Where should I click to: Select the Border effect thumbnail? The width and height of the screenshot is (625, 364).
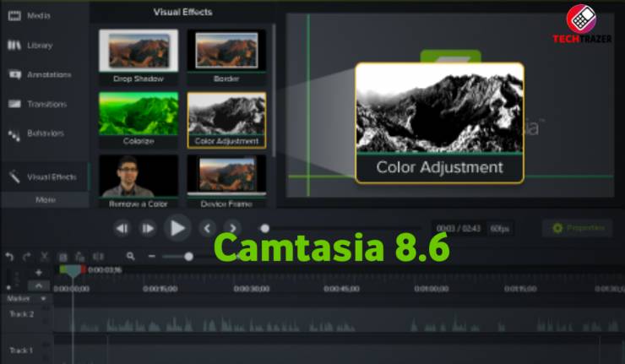(226, 57)
